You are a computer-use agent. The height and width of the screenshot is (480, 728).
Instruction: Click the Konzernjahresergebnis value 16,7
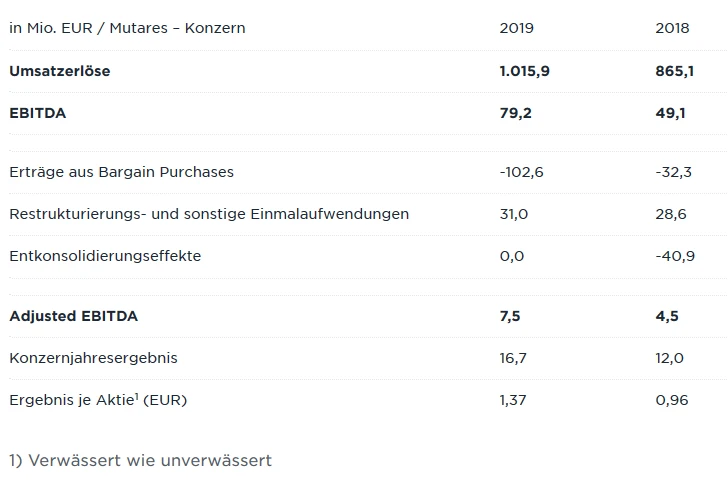coord(514,358)
